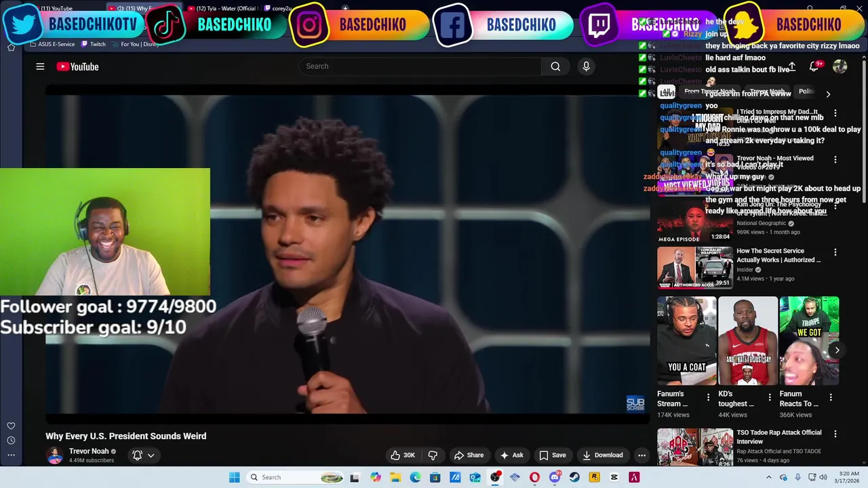Screen dimensions: 868x488
Task: Open YouTube notifications bell with 9+ badge
Action: tap(814, 66)
